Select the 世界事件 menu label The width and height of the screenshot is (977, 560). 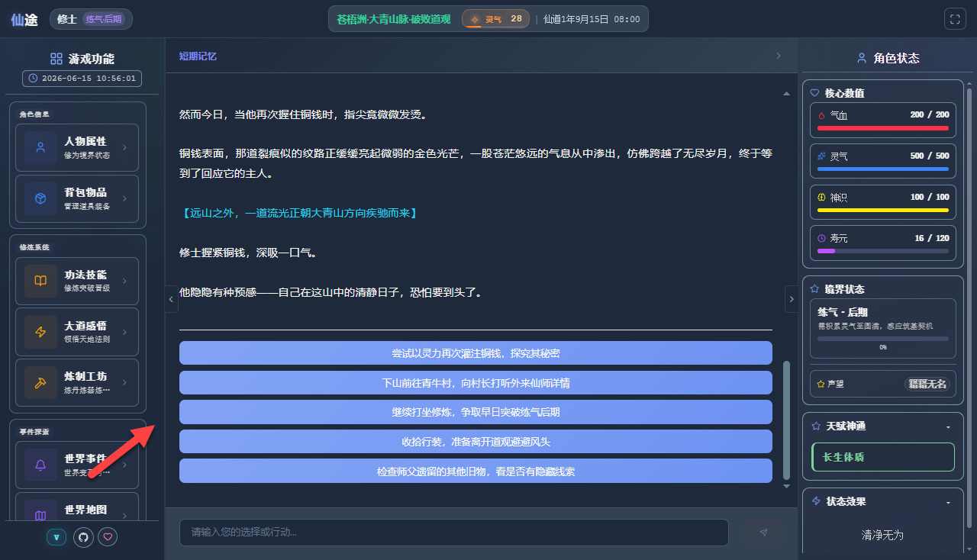(x=85, y=459)
